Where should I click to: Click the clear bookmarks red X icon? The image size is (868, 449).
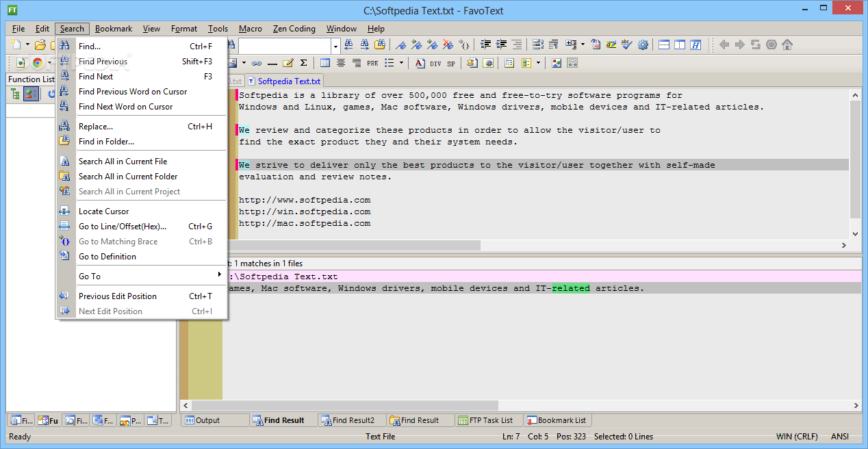click(448, 45)
